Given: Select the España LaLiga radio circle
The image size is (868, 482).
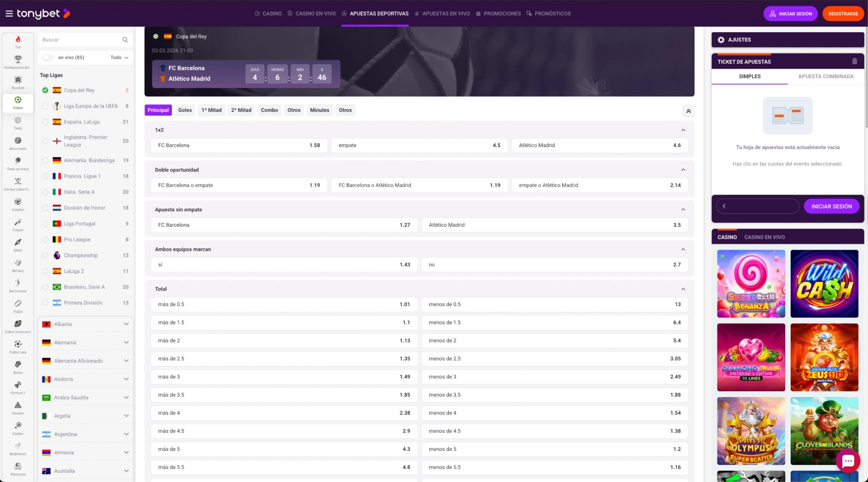Looking at the screenshot, I should [45, 122].
